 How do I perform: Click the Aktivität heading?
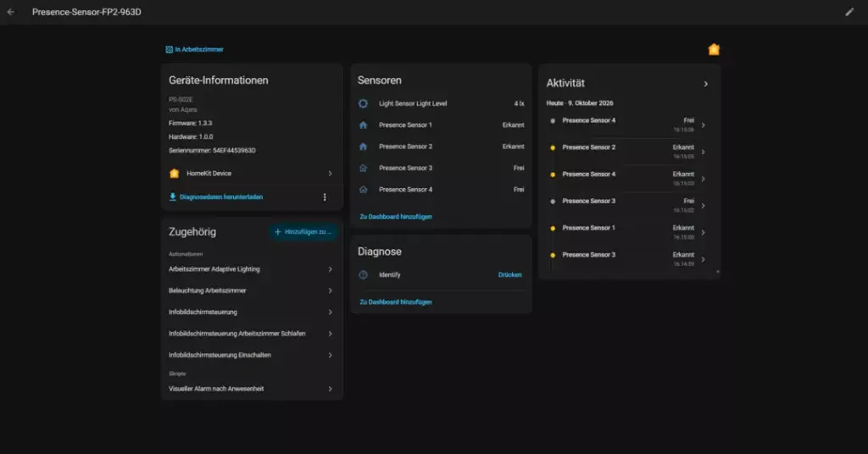(565, 84)
